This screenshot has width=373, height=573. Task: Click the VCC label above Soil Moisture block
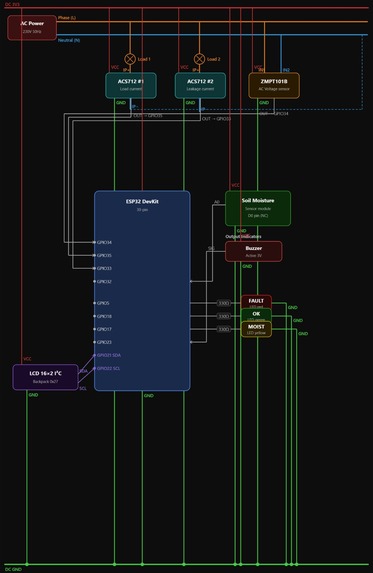[x=236, y=185]
